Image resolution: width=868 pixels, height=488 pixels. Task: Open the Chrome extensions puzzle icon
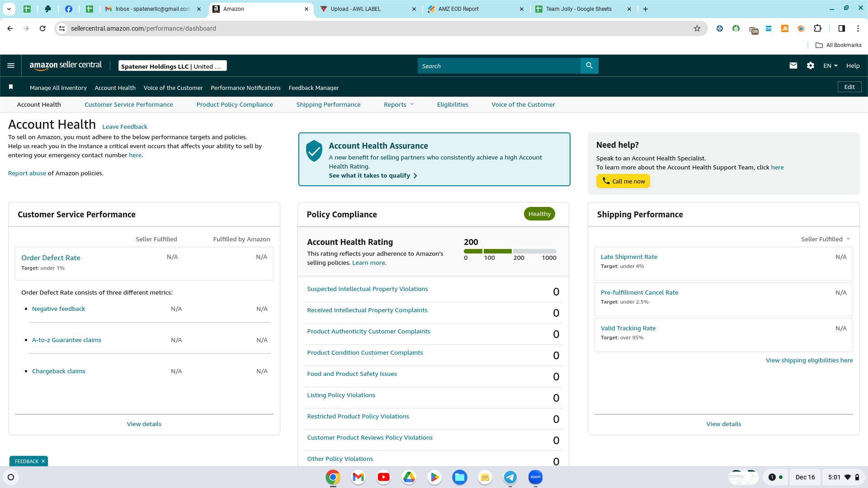817,28
